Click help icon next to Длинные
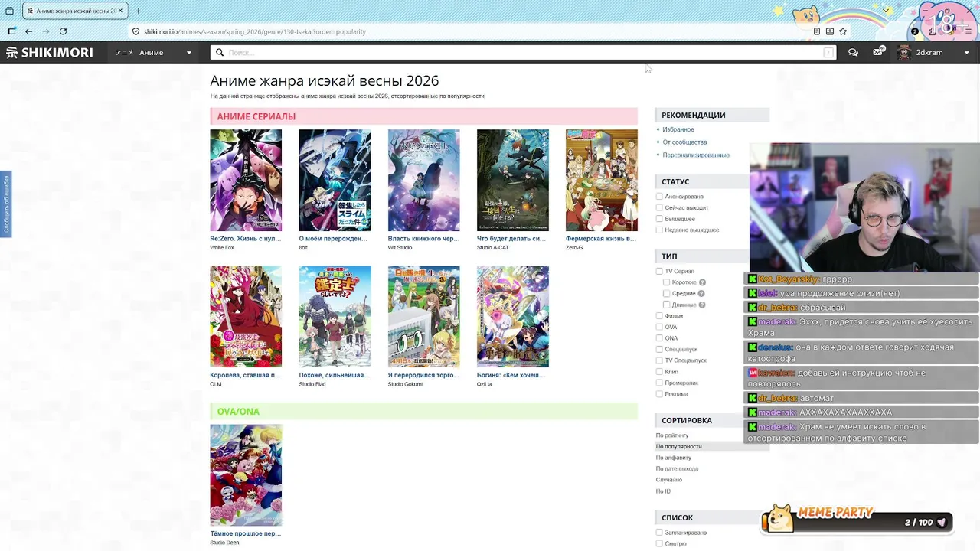The width and height of the screenshot is (980, 551). 702,305
